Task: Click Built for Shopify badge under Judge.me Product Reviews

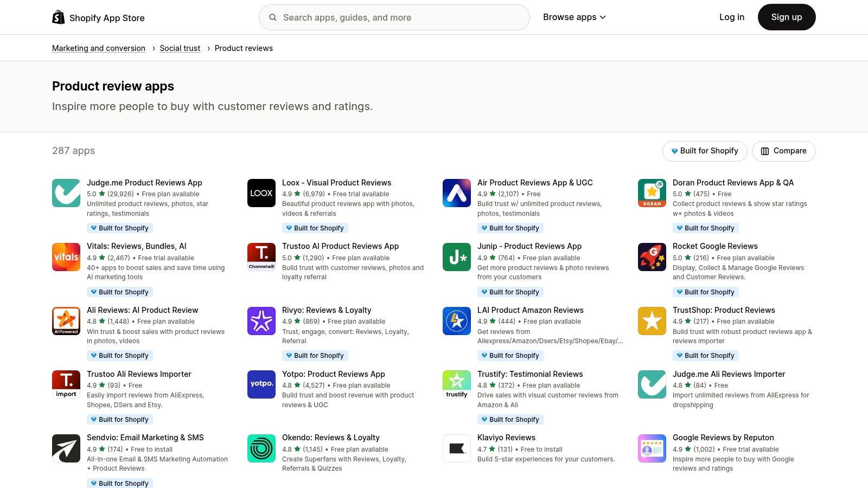Action: tap(120, 228)
